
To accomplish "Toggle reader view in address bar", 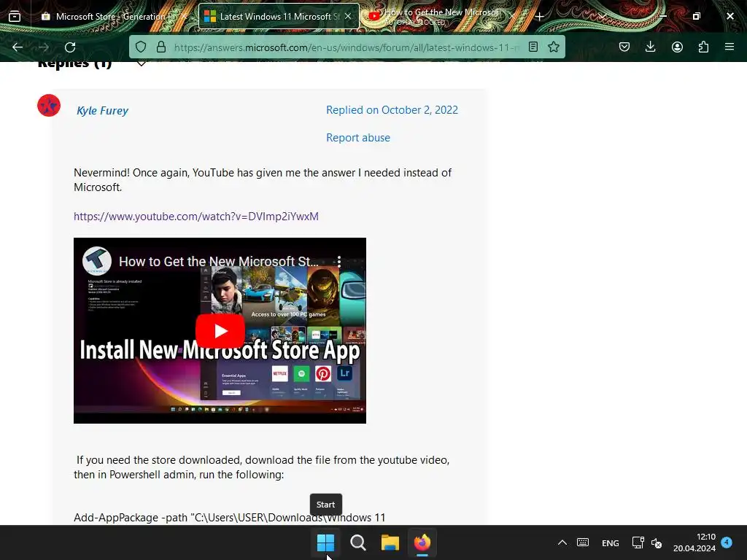I will (533, 47).
